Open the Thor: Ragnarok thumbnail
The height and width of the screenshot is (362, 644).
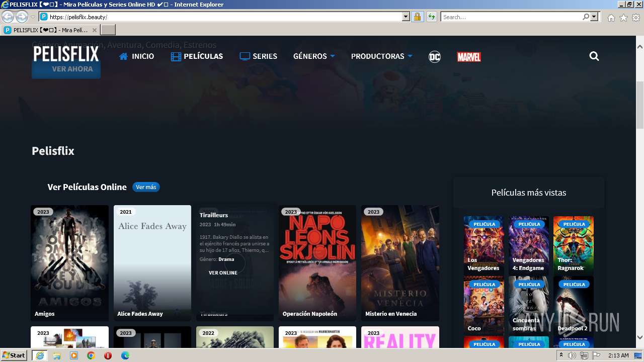pyautogui.click(x=574, y=245)
